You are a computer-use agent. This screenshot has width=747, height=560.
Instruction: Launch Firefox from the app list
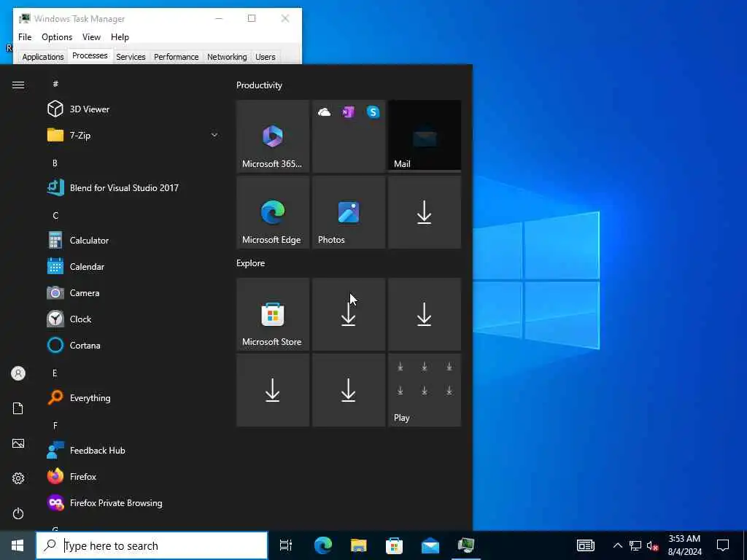pos(133,477)
